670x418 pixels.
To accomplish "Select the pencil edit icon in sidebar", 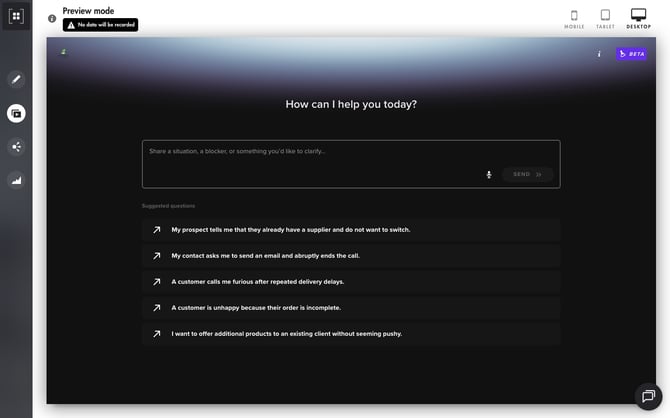I will (x=16, y=79).
